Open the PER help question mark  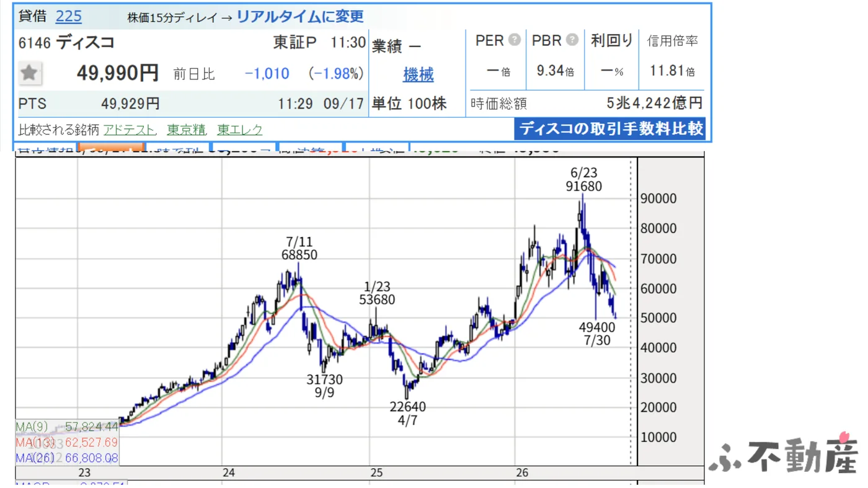515,40
